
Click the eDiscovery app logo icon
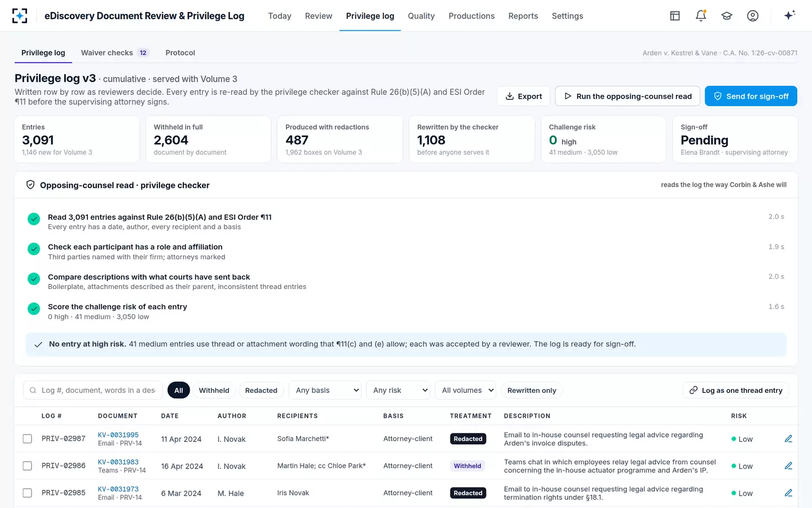coord(20,16)
